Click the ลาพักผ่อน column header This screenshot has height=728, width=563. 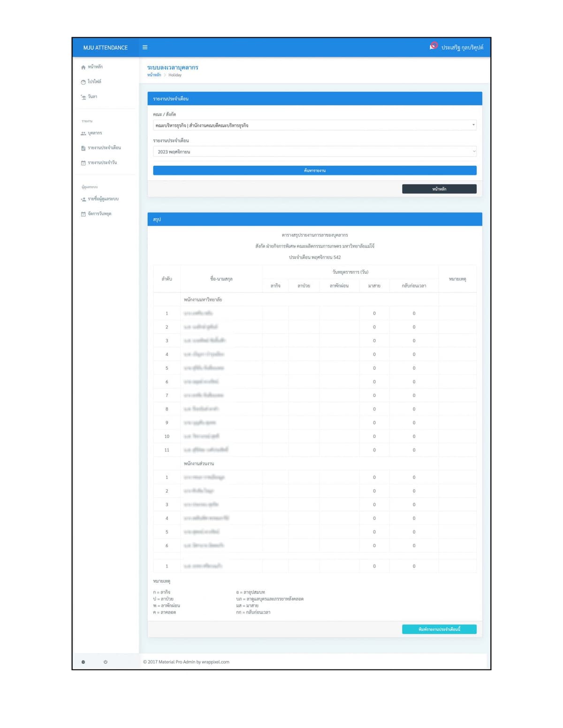click(x=339, y=285)
